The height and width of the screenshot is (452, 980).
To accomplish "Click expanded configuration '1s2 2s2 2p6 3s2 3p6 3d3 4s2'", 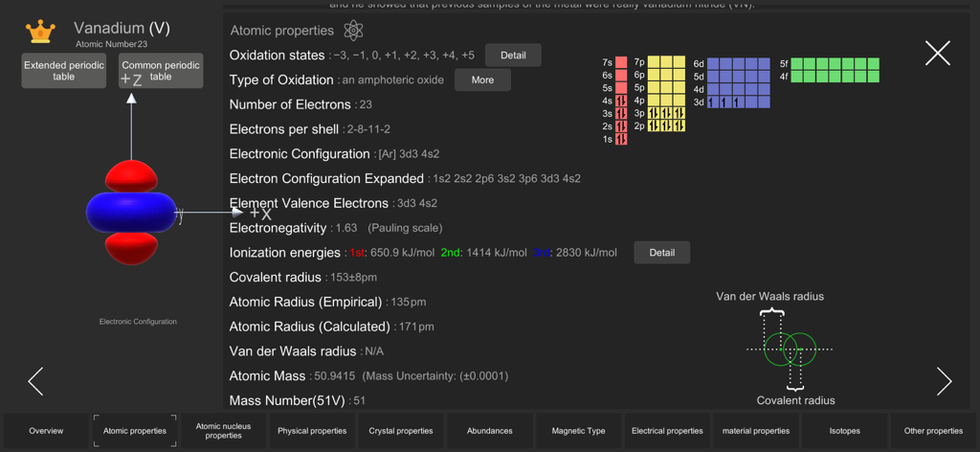I will tap(507, 179).
